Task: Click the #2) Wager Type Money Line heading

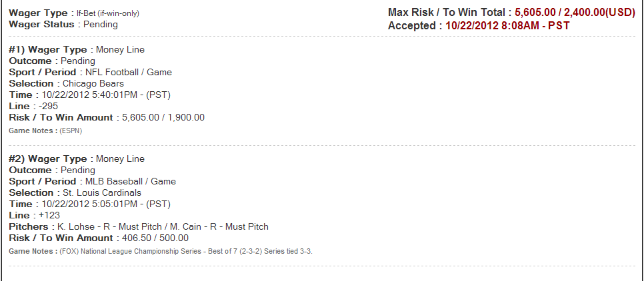Action: point(77,158)
